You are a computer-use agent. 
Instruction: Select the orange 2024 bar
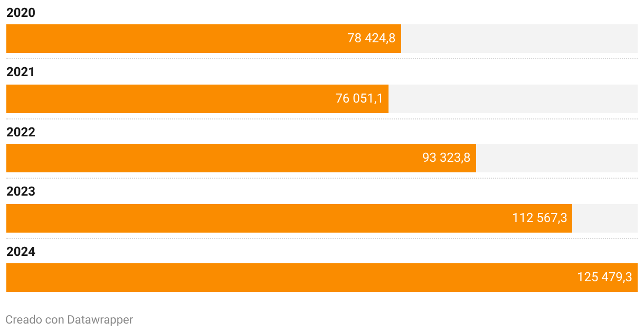pos(322,278)
